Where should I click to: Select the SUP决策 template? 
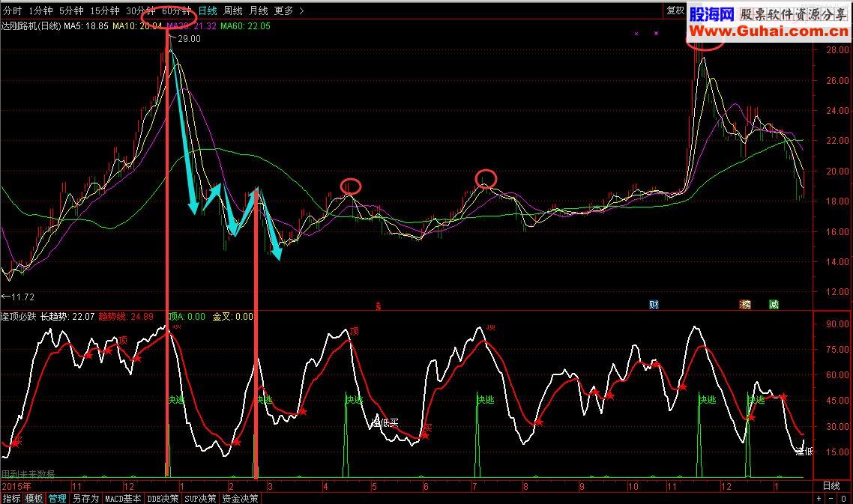[x=200, y=499]
